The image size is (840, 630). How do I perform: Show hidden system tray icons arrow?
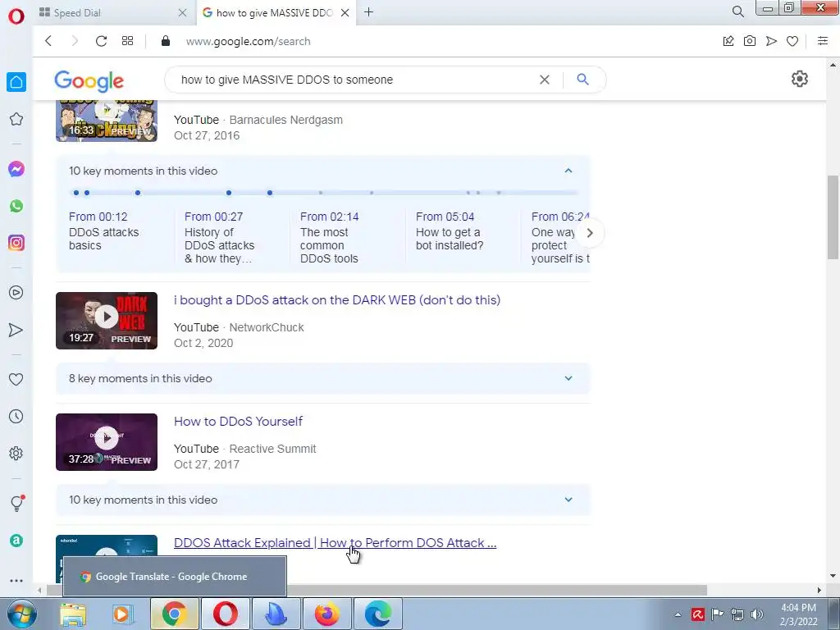(678, 614)
